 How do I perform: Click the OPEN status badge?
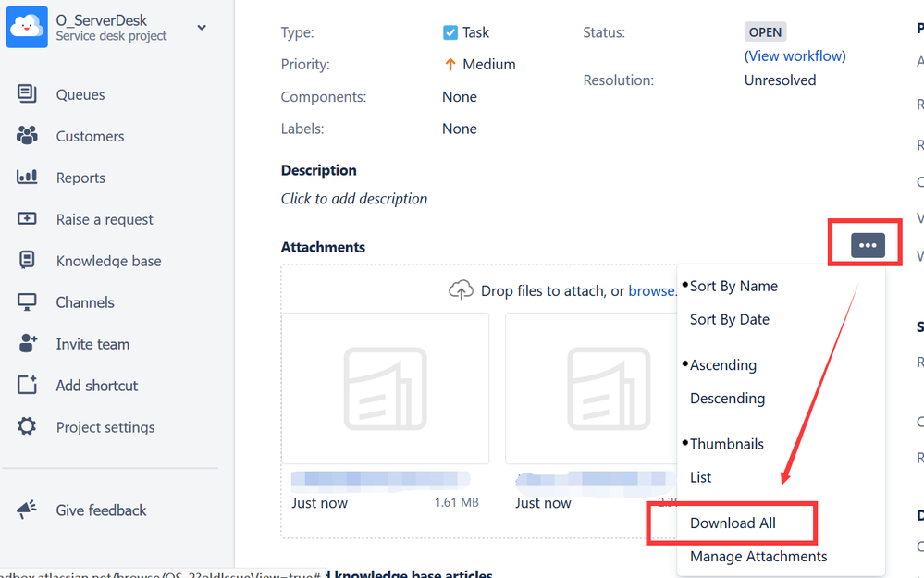coord(765,31)
